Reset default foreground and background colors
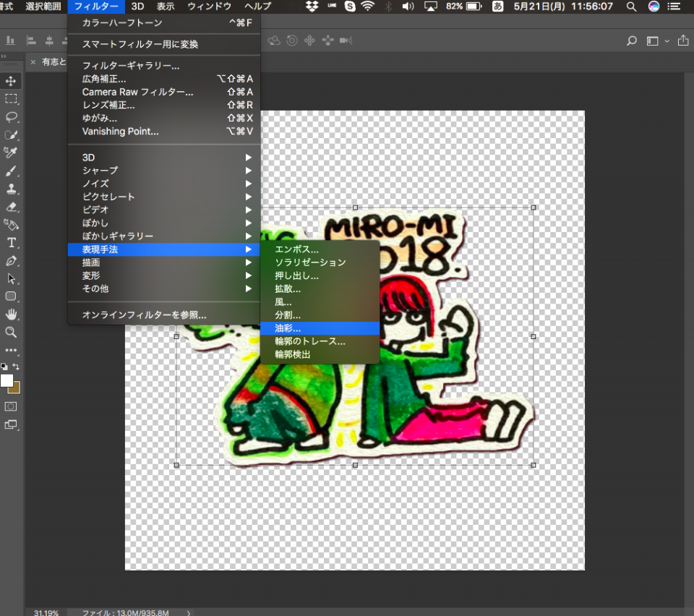The width and height of the screenshot is (694, 616). coord(4,367)
